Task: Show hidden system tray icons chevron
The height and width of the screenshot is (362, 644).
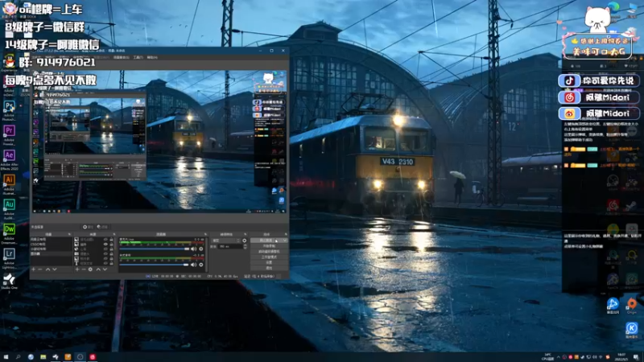Action: [x=558, y=357]
